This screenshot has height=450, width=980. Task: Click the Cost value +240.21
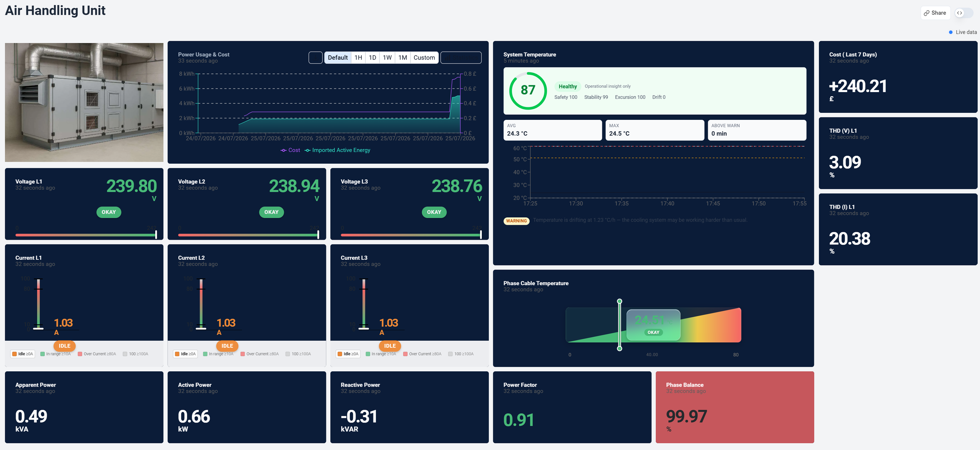click(858, 86)
